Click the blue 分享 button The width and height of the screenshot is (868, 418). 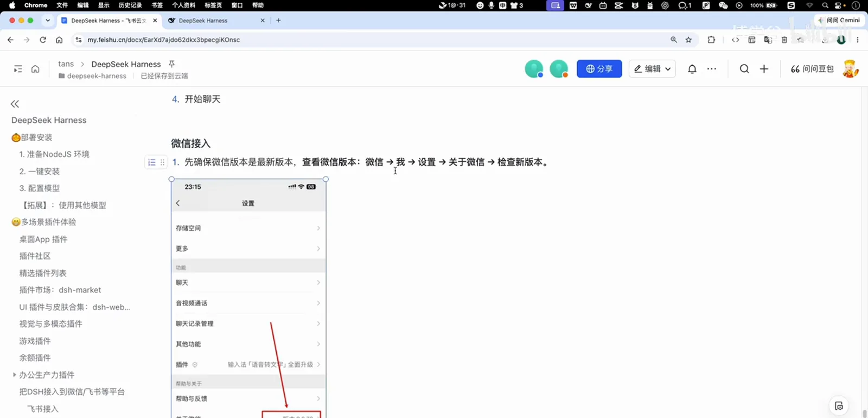(x=599, y=69)
